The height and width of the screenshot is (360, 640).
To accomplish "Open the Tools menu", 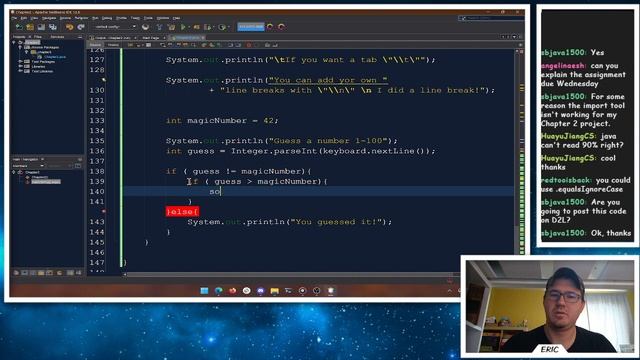I will pyautogui.click(x=148, y=18).
